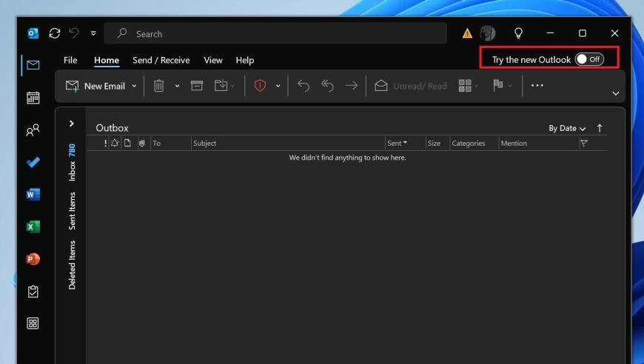Open the View tab
Image resolution: width=644 pixels, height=364 pixels.
(213, 60)
